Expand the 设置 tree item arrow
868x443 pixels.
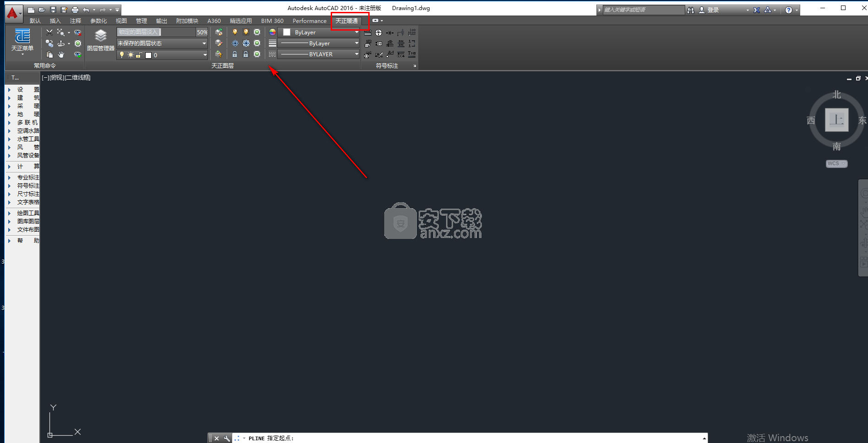coord(9,90)
